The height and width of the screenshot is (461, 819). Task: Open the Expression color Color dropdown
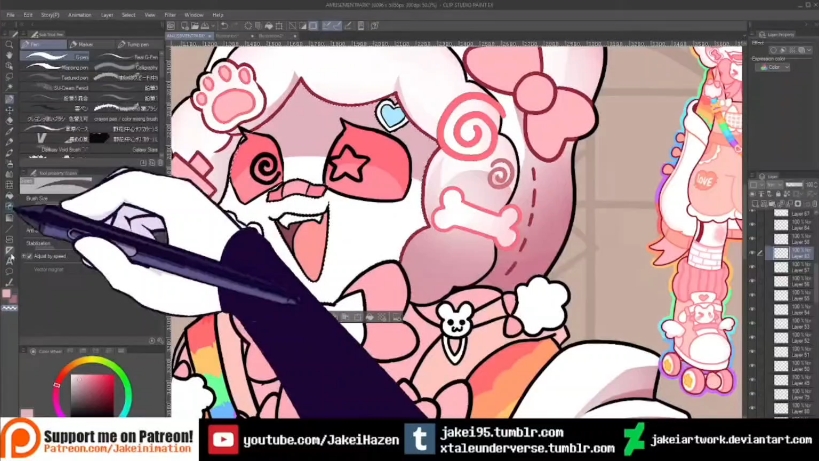click(773, 67)
